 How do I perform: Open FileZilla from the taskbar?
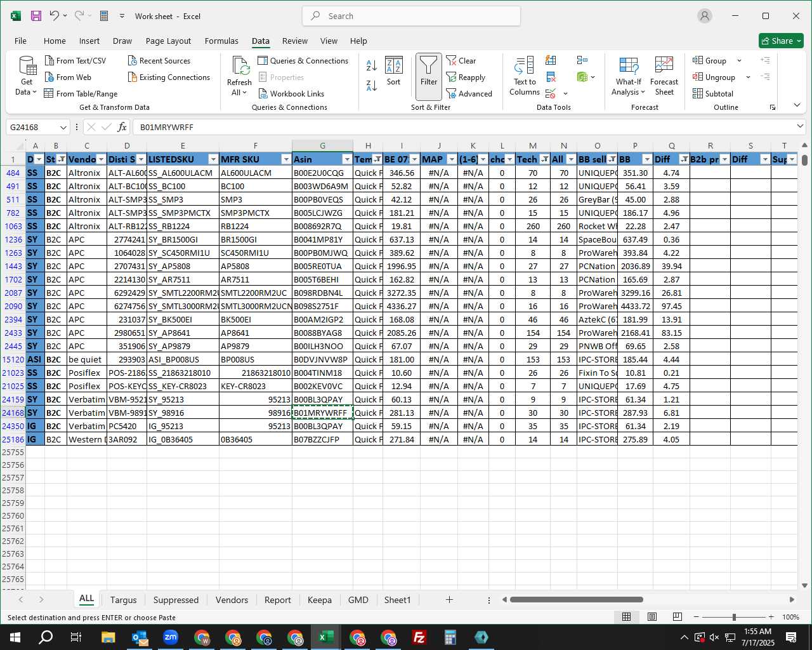click(x=419, y=637)
